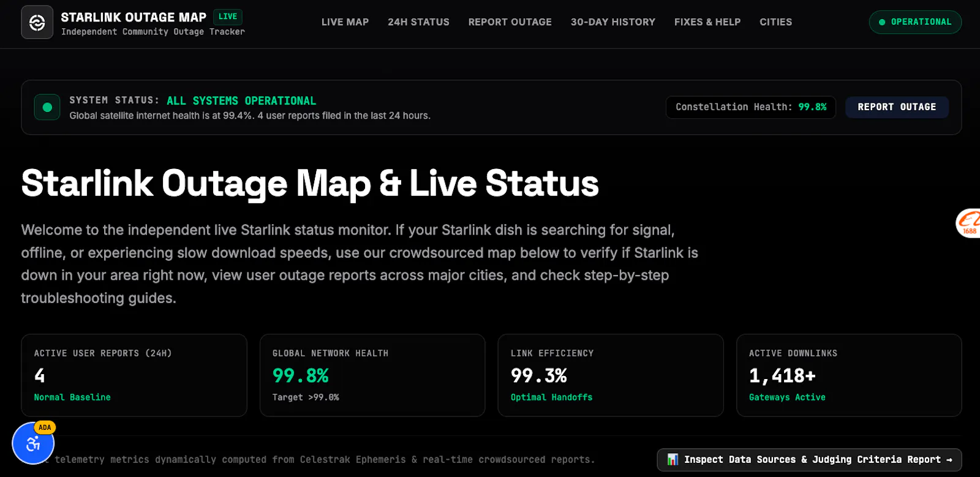Click the Starlink Outage Map logo icon

[x=37, y=23]
